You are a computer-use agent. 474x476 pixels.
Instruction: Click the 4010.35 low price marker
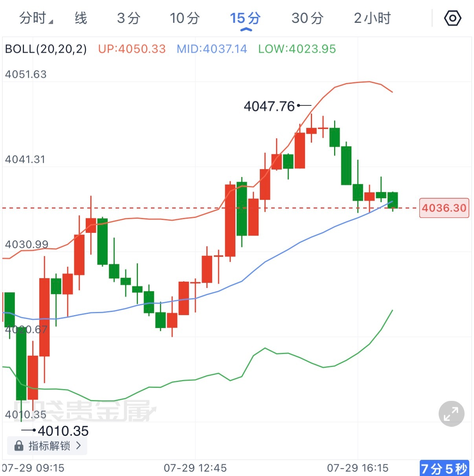(x=63, y=431)
